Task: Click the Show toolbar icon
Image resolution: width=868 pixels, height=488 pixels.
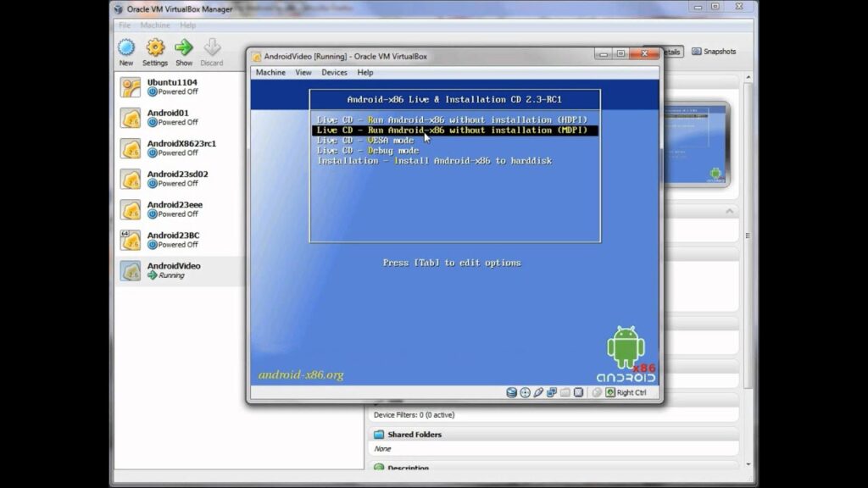Action: tap(183, 53)
